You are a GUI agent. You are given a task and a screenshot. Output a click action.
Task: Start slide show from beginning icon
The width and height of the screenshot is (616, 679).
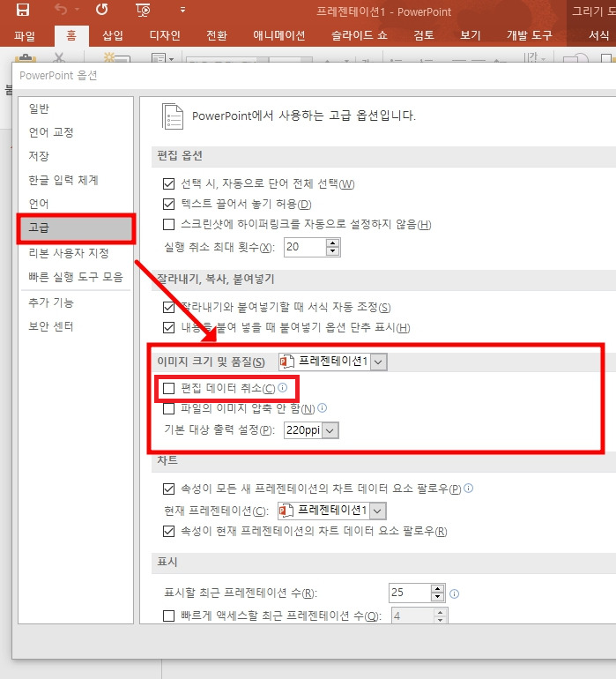pyautogui.click(x=143, y=10)
